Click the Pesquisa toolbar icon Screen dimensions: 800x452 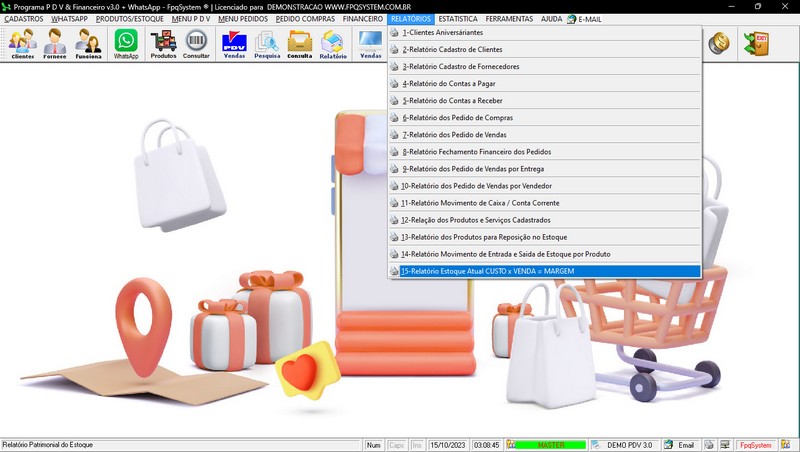click(267, 43)
